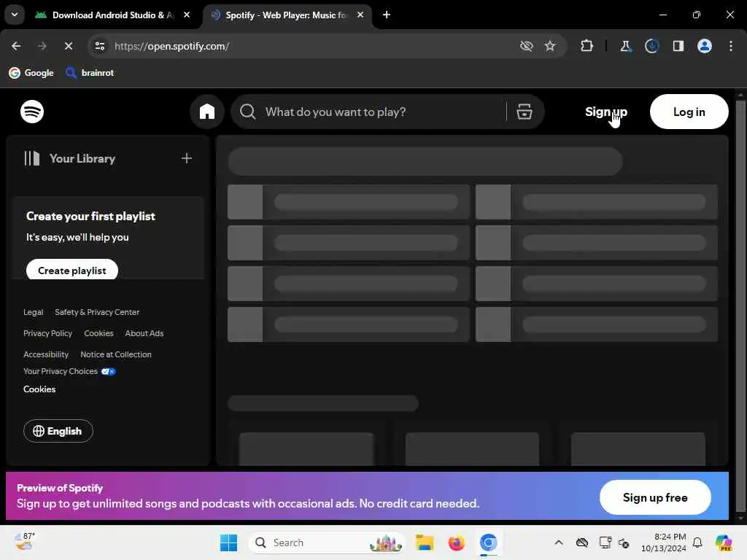This screenshot has width=747, height=560.
Task: Click the Your Privacy Choices toggle badge
Action: (x=108, y=371)
